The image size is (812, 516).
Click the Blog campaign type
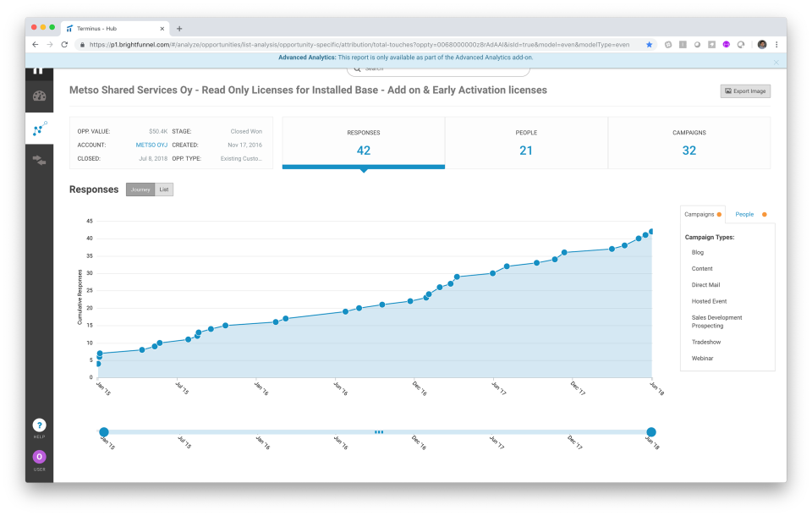(x=698, y=252)
